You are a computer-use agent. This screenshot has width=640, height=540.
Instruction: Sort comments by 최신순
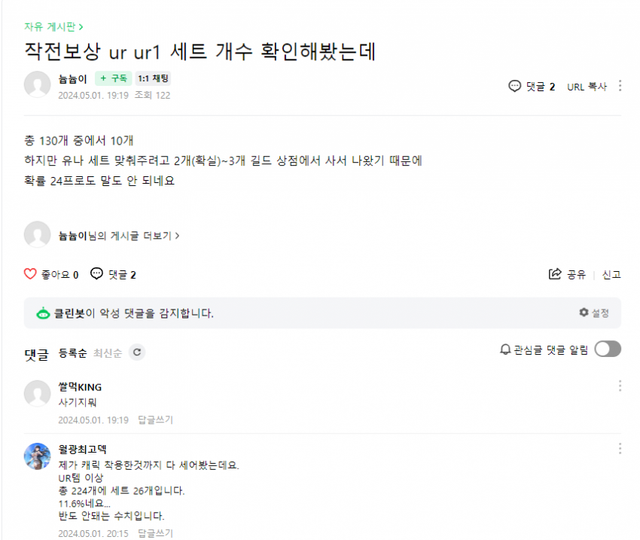(x=107, y=352)
